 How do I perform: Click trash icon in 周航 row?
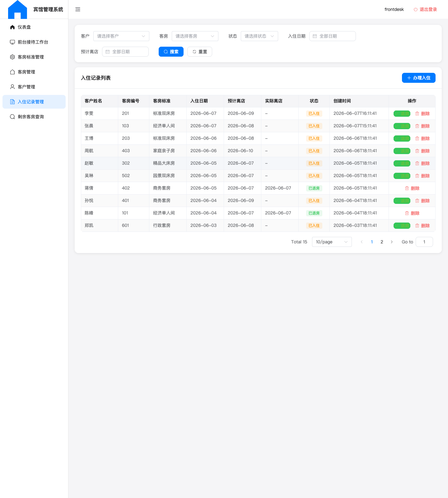pyautogui.click(x=417, y=151)
